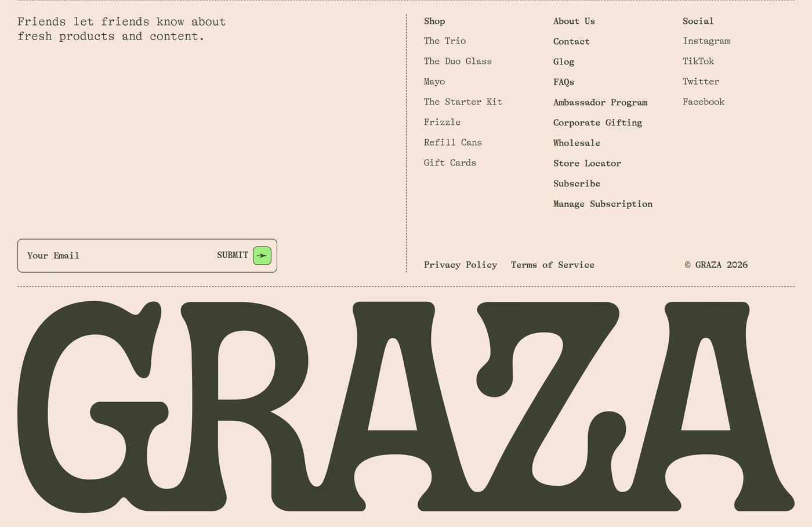Open the Contact page link
Image resolution: width=812 pixels, height=527 pixels.
(x=571, y=41)
